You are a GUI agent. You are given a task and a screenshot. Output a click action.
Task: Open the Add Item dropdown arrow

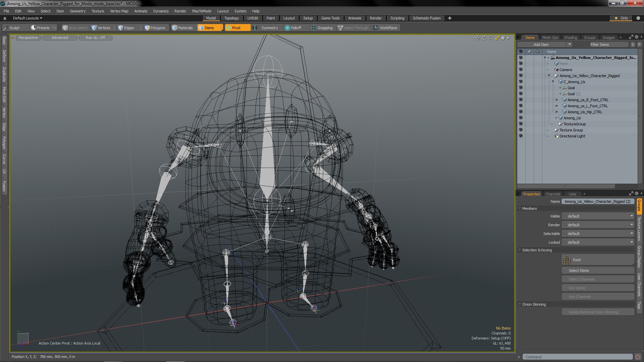[x=569, y=45]
